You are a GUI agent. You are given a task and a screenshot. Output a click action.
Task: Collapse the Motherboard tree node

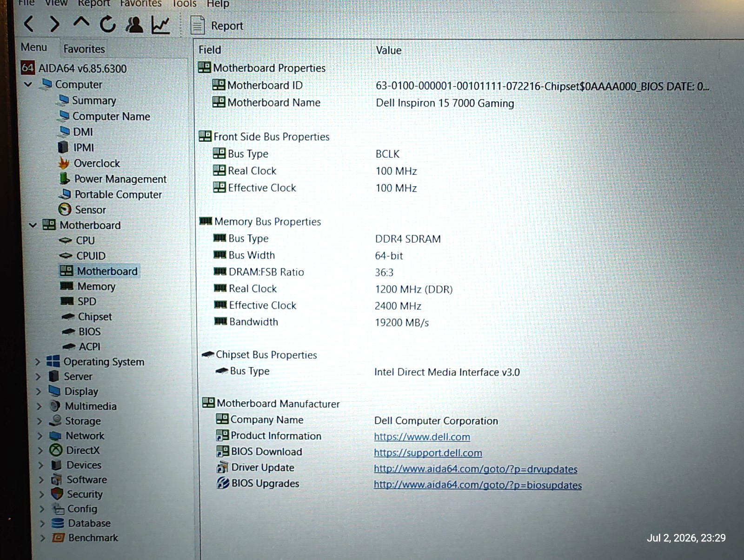[33, 225]
